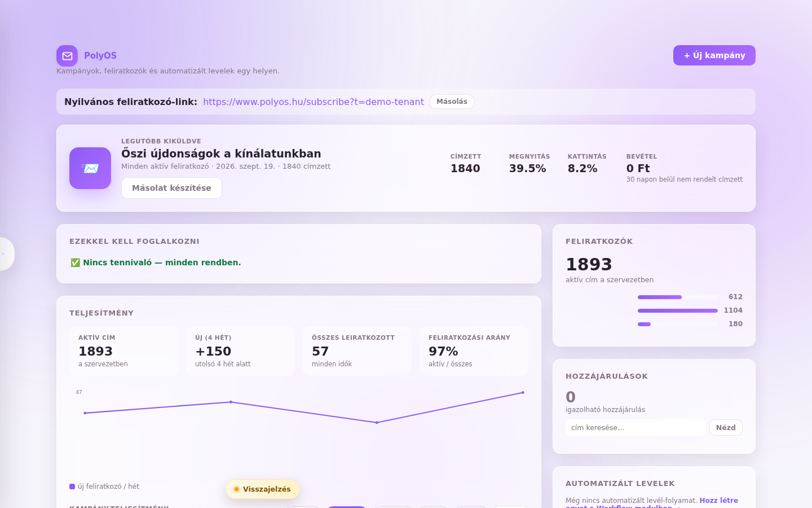Click the Nézd button beside search
This screenshot has width=812, height=508.
(x=726, y=428)
